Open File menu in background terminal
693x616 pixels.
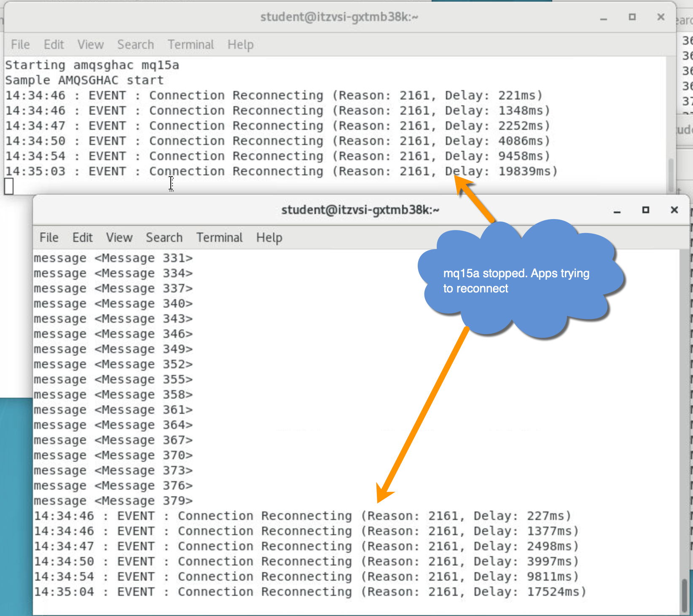click(20, 45)
